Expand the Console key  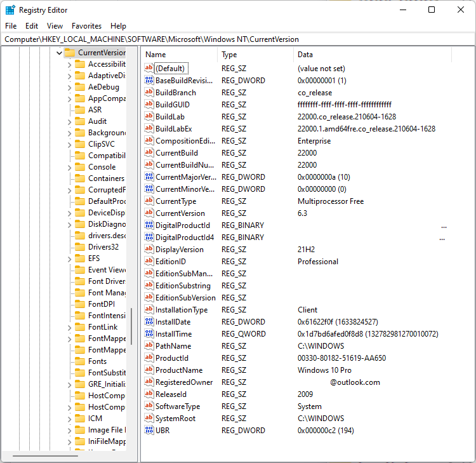click(70, 168)
